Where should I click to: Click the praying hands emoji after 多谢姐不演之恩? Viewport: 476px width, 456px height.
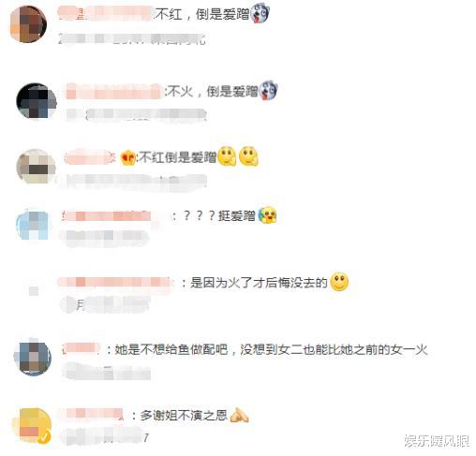coord(239,416)
